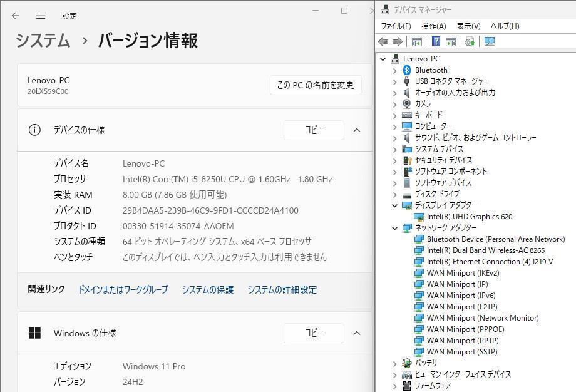Open the 表示(V) menu
This screenshot has height=392, width=576.
coord(467,26)
